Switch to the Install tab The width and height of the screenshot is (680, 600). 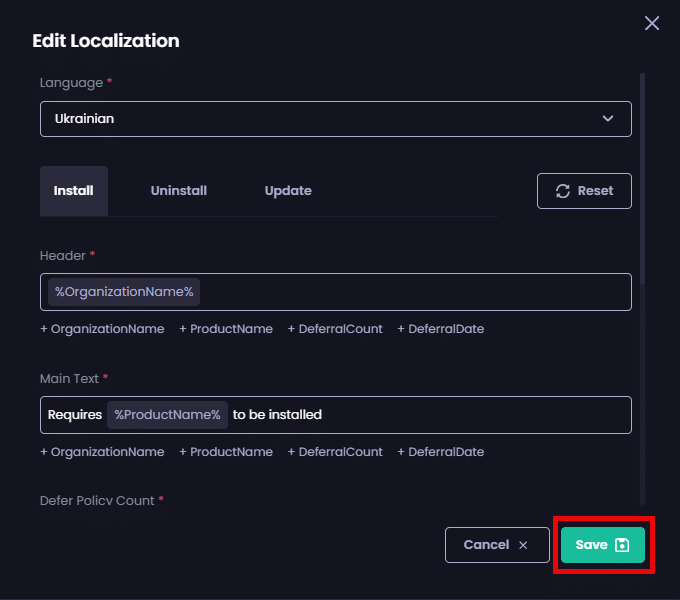[x=74, y=191]
